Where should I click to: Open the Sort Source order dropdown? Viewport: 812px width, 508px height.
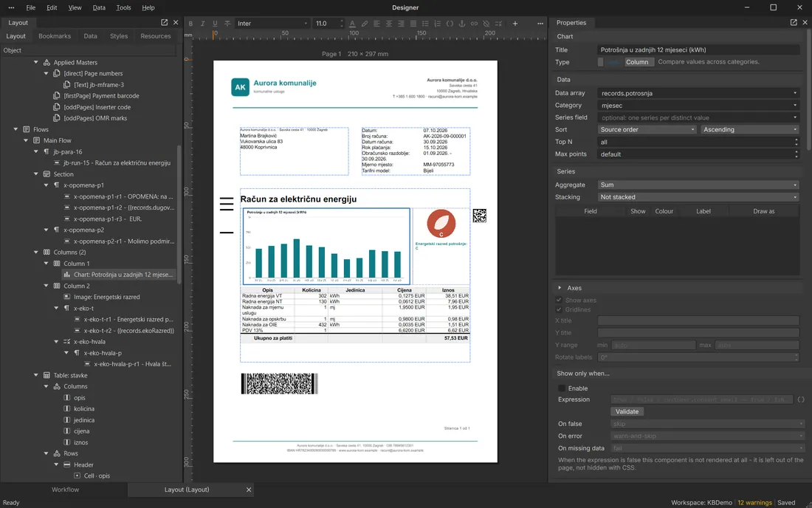click(647, 129)
